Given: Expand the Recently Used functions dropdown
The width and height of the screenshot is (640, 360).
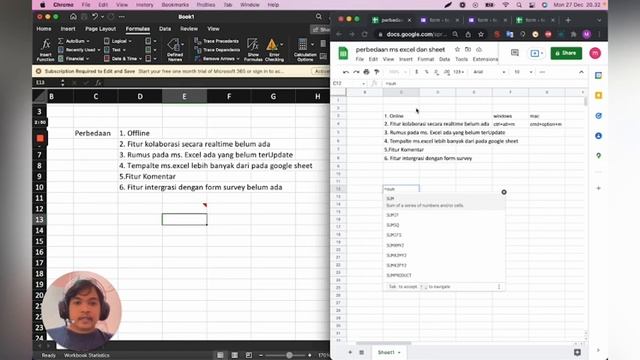Looking at the screenshot, I should 98,50.
